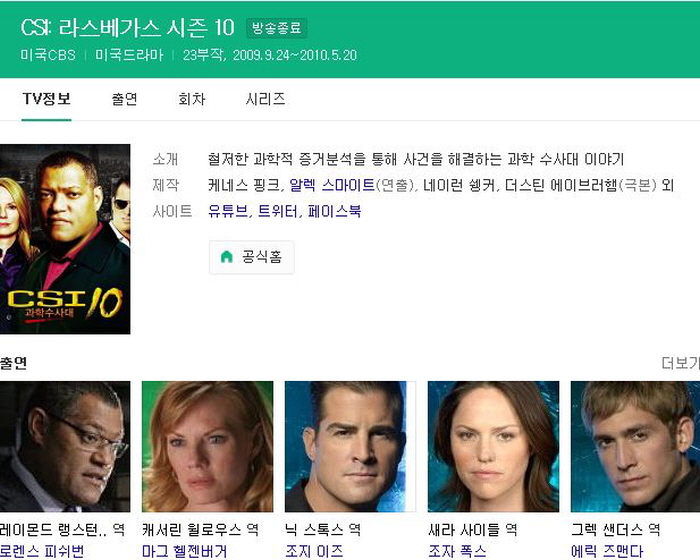Image resolution: width=700 pixels, height=560 pixels.
Task: Open the 조자 폭스 cast photo
Action: (493, 447)
